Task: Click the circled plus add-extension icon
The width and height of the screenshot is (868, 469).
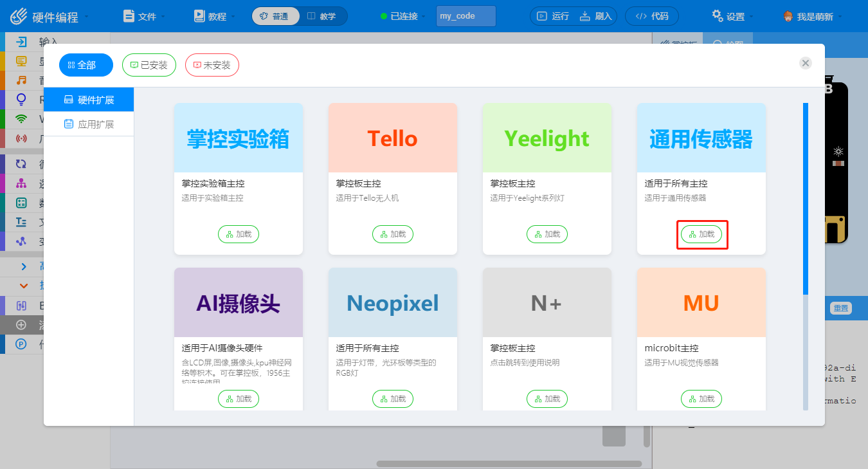Action: (21, 325)
